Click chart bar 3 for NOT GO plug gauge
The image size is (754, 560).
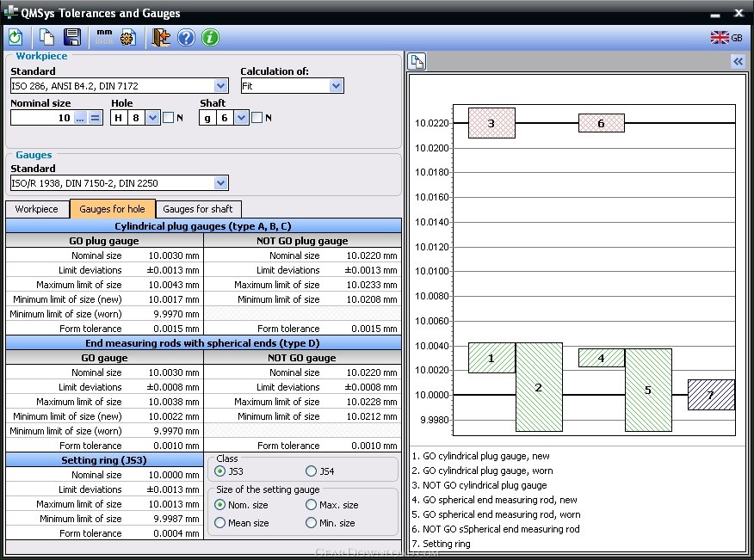492,123
